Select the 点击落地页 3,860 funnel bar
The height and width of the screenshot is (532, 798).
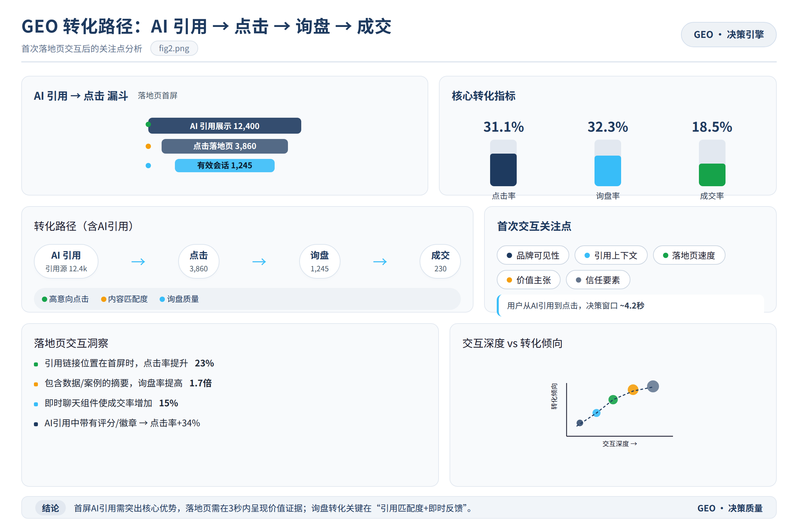[x=225, y=146]
